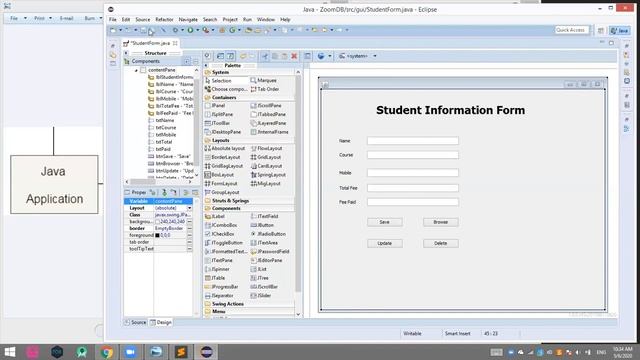The image size is (640, 360).
Task: Pick JScrollPane from the Containers palette
Action: [266, 106]
